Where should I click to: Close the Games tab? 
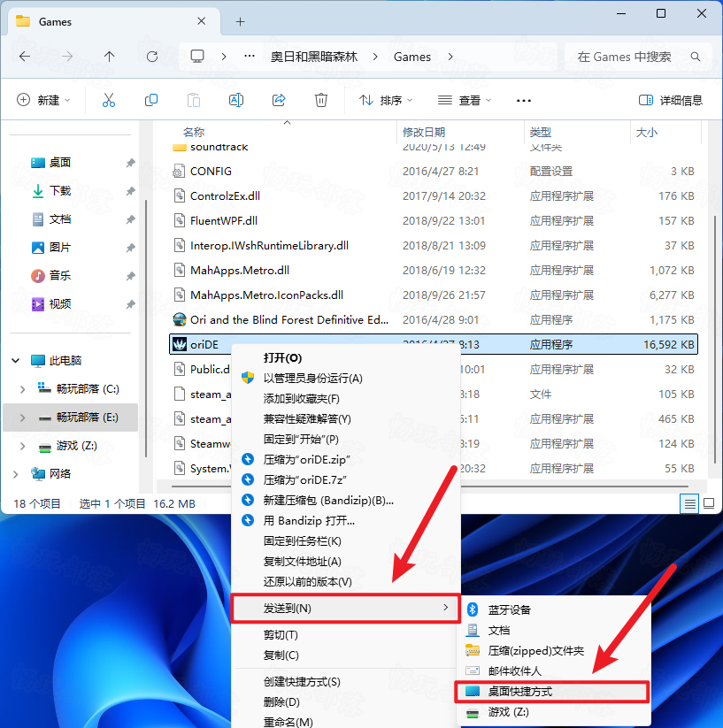tap(201, 21)
